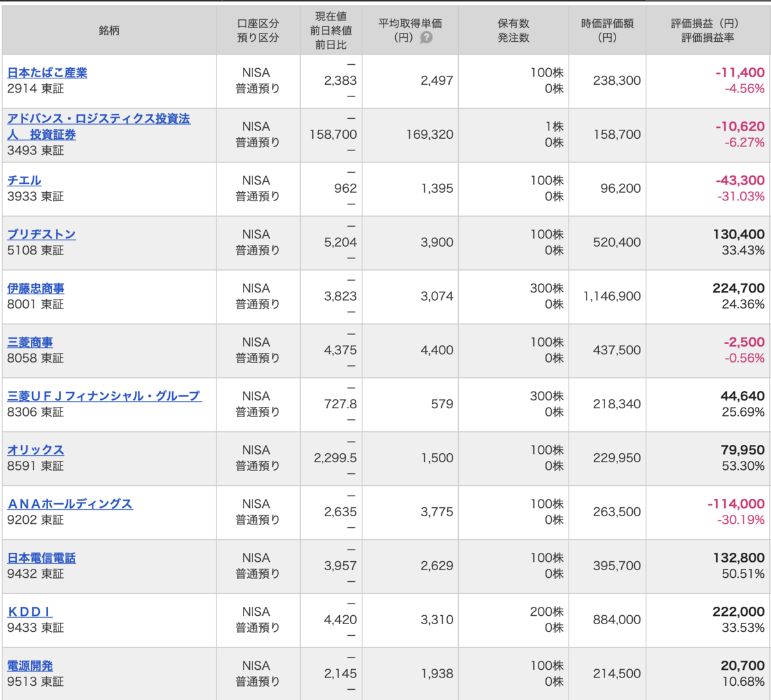This screenshot has width=771, height=700.
Task: Click the gain value 130,400
Action: click(x=739, y=235)
